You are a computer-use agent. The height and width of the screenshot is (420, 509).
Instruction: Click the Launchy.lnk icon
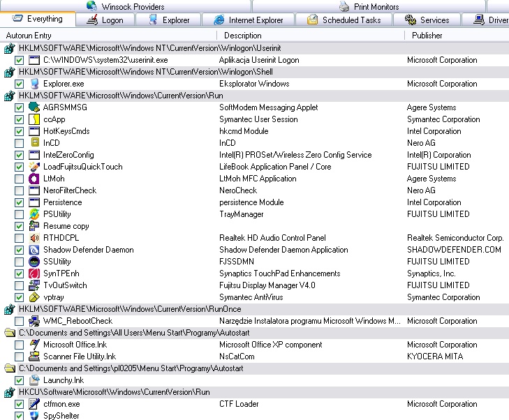click(34, 380)
